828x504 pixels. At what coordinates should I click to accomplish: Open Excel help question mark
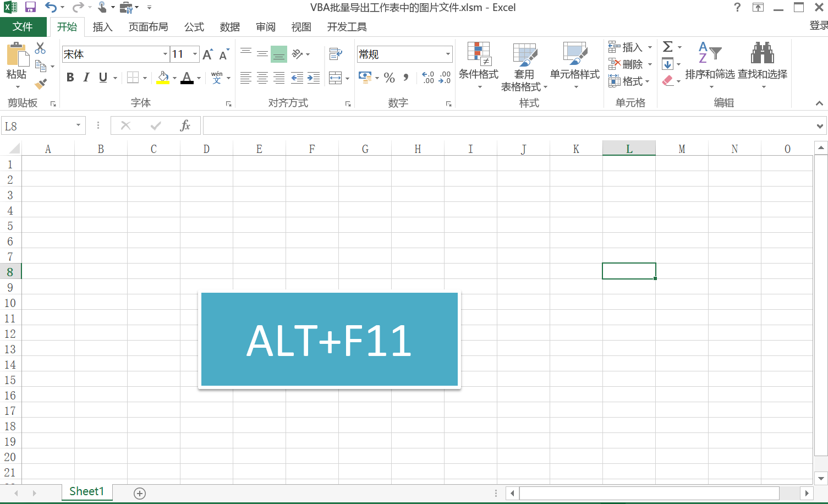[x=738, y=7]
